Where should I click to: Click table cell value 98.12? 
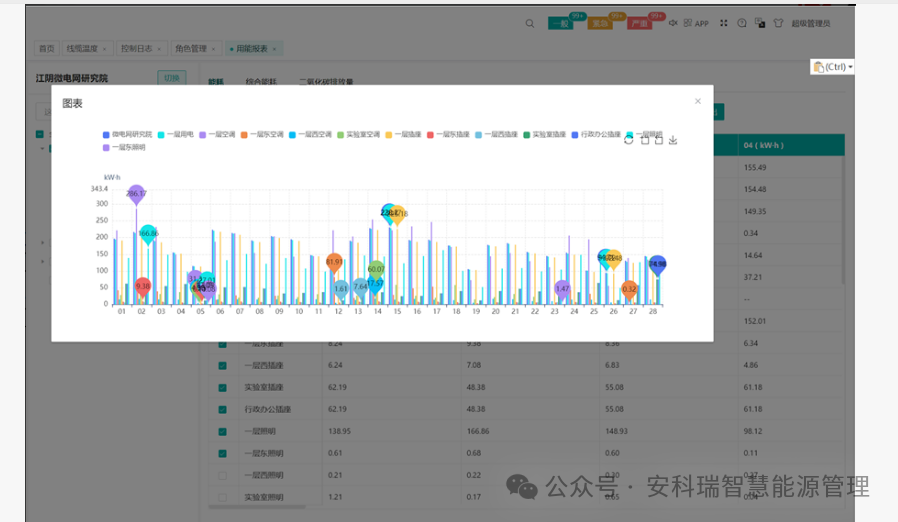753,431
